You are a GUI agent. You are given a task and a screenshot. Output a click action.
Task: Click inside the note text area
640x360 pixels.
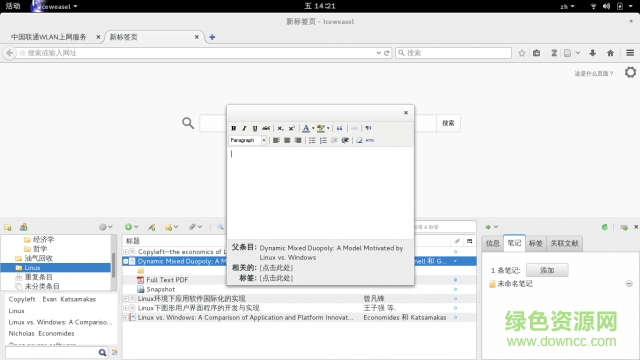(320, 193)
